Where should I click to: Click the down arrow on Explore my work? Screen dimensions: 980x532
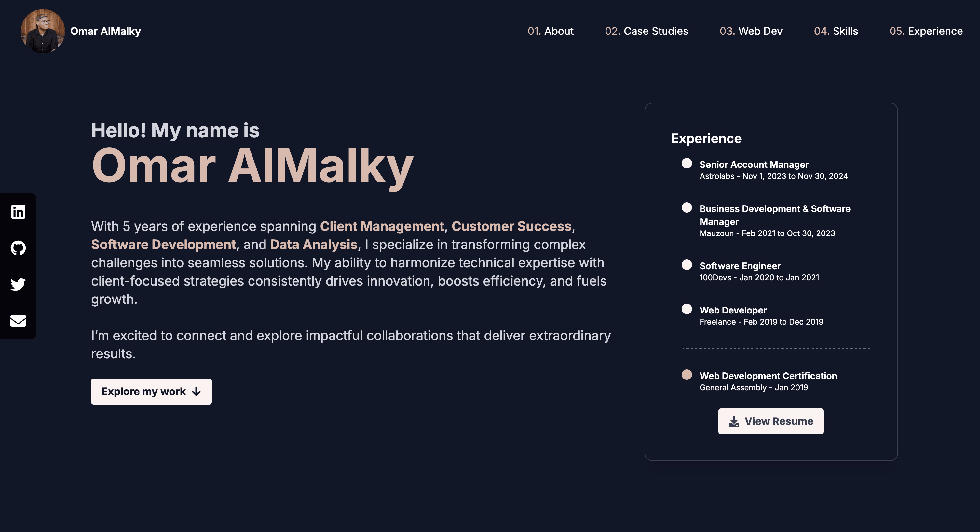(196, 392)
